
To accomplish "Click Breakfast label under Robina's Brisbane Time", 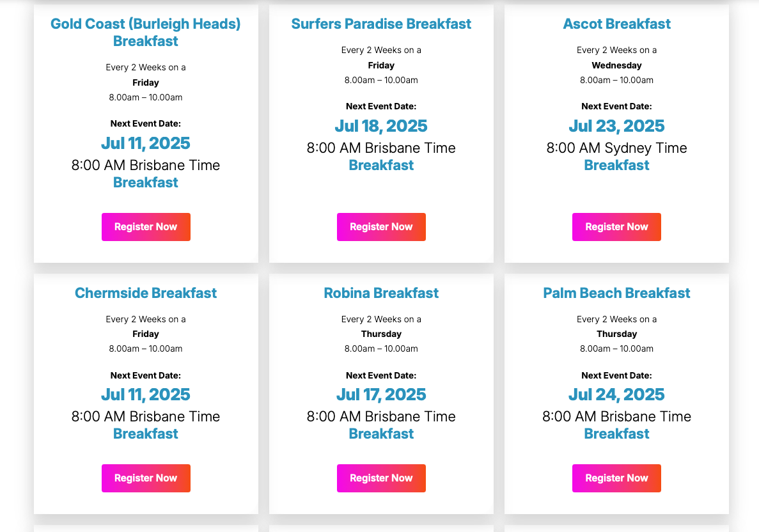I will (x=381, y=434).
